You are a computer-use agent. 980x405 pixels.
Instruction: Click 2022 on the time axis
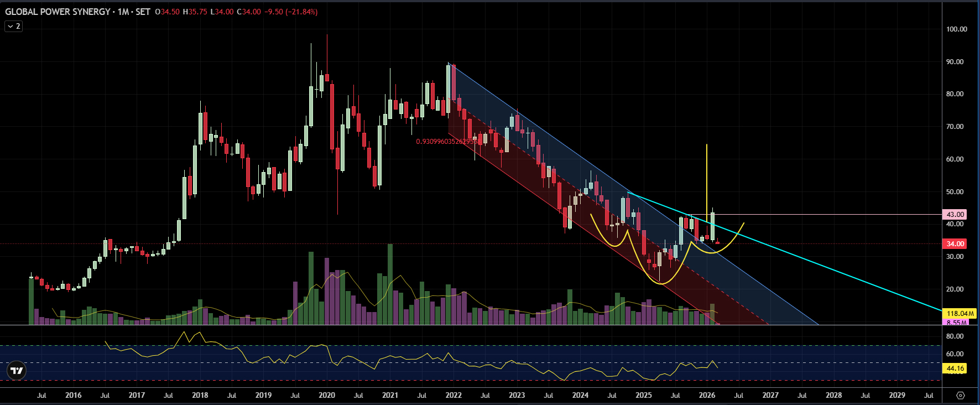pos(453,395)
